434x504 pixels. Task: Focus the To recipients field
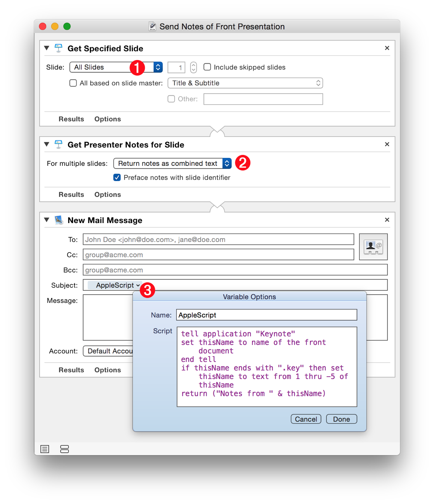pyautogui.click(x=218, y=240)
